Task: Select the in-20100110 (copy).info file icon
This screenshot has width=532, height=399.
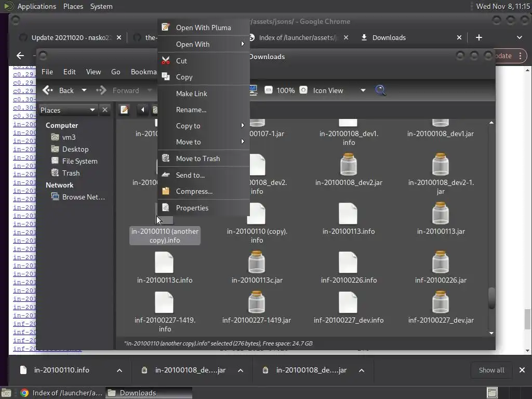Action: tap(256, 214)
